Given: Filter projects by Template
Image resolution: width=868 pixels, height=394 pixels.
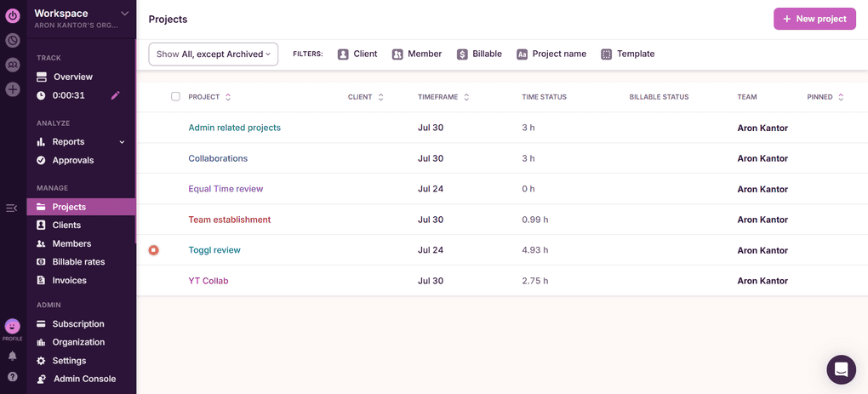Looking at the screenshot, I should click(628, 54).
